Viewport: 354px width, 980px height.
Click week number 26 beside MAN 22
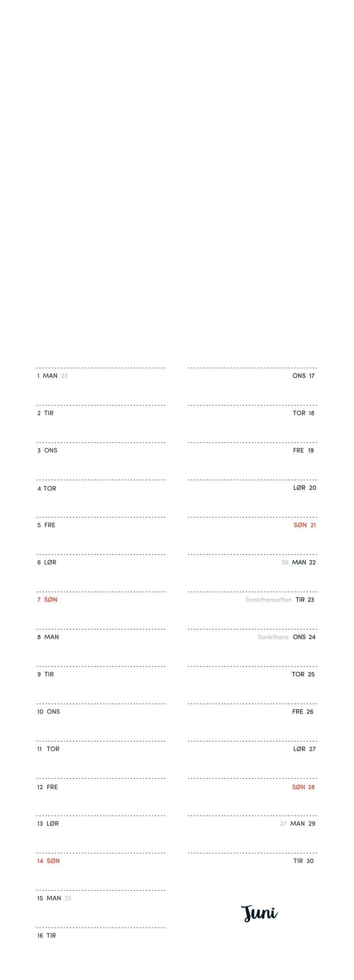(x=285, y=563)
